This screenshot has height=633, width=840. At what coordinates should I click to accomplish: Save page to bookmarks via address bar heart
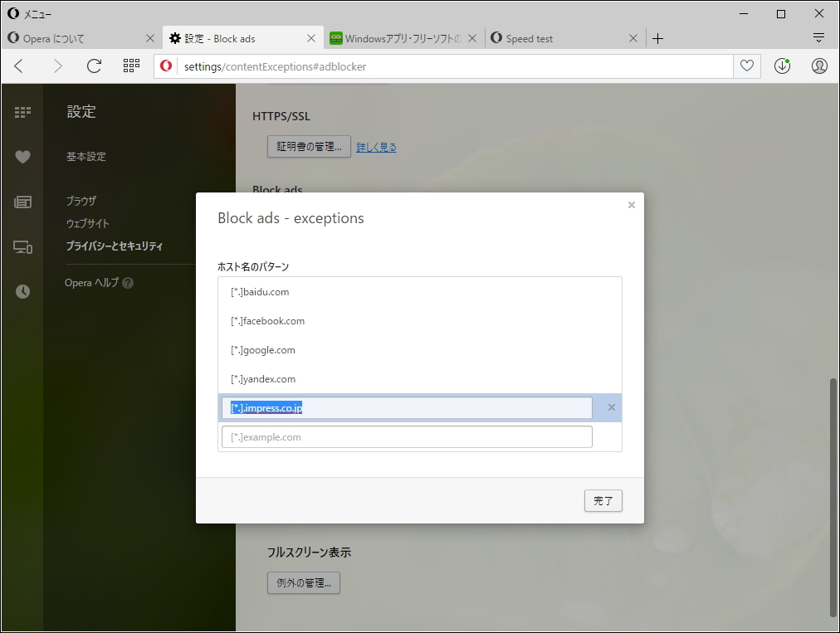(746, 66)
